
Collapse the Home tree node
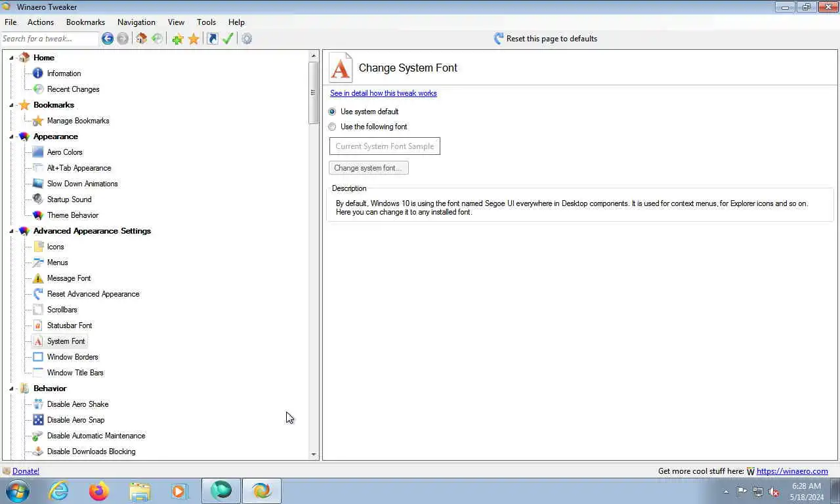12,58
